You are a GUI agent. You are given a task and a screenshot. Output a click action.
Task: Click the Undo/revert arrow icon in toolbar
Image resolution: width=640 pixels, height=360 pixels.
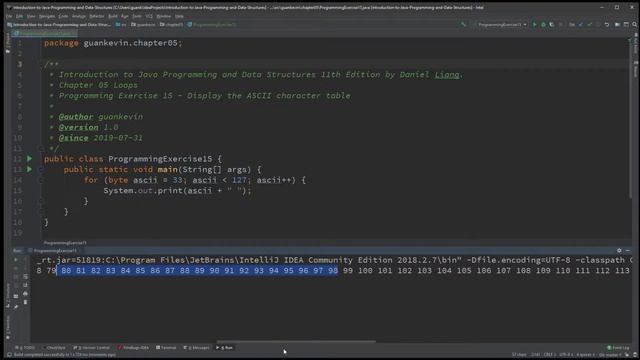pos(607,24)
